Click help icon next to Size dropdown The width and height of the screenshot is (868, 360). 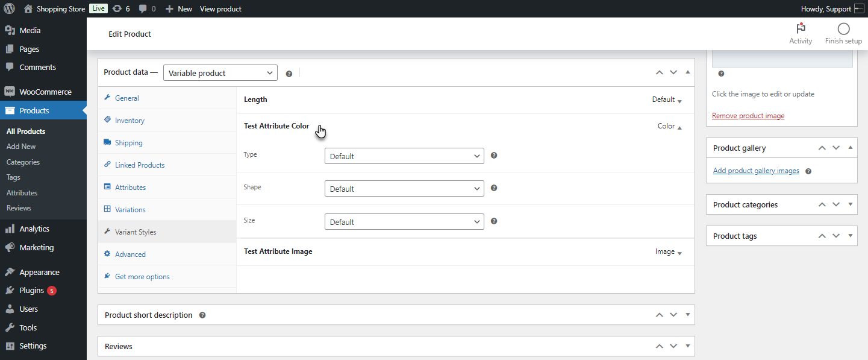tap(494, 221)
